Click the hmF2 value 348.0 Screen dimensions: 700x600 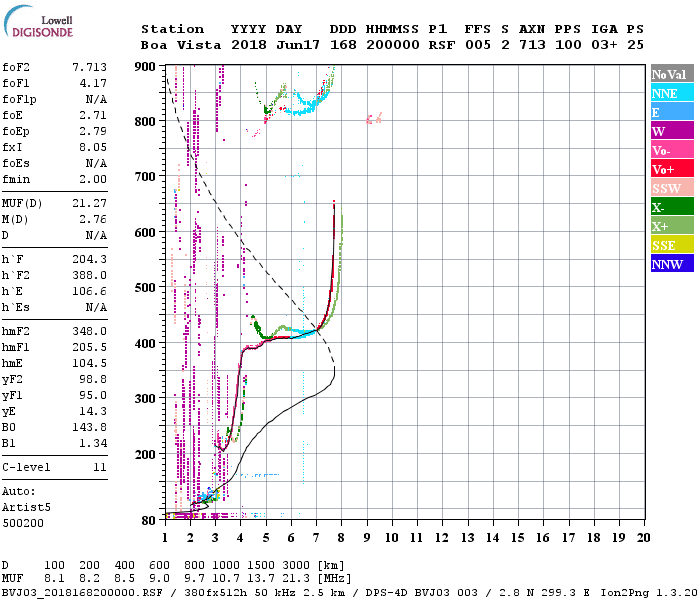coord(90,331)
